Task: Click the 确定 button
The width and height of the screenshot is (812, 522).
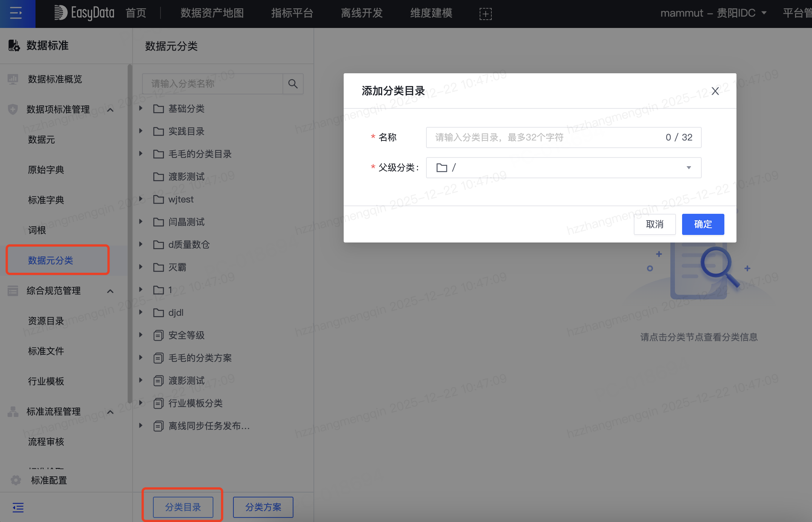Action: tap(703, 224)
